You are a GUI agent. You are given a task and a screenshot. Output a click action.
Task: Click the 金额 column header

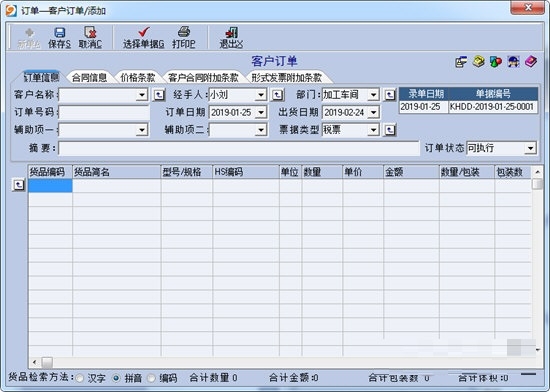tap(411, 172)
